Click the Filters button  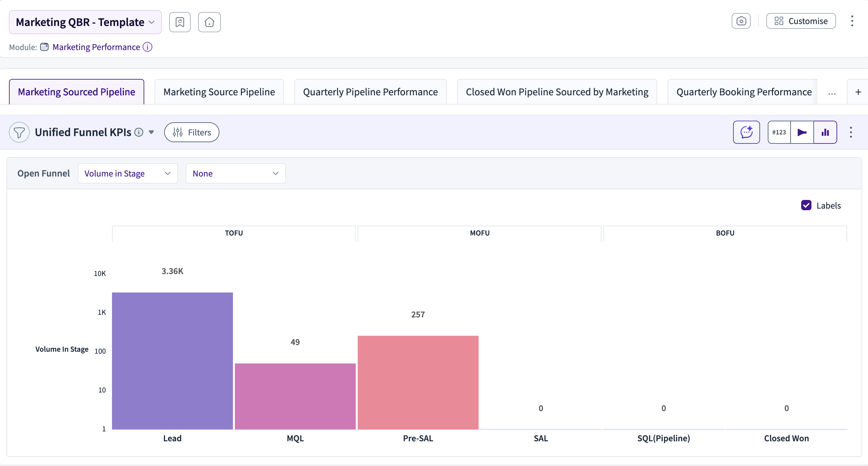[x=191, y=132]
